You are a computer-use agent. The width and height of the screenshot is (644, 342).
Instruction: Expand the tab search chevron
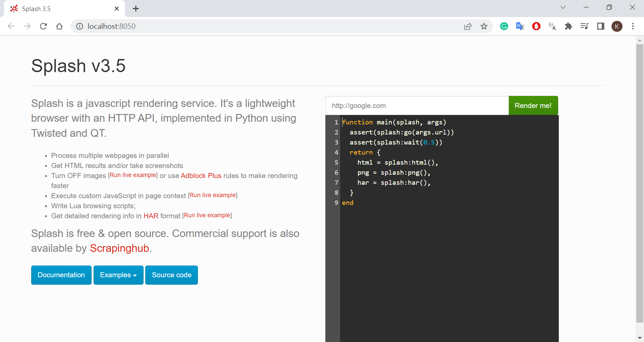pyautogui.click(x=563, y=7)
